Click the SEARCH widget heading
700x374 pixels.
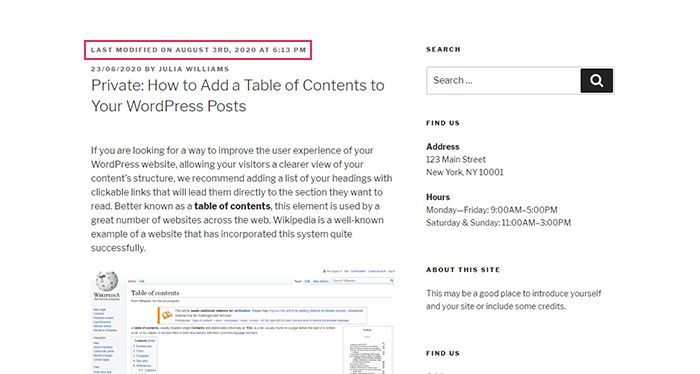coord(443,49)
